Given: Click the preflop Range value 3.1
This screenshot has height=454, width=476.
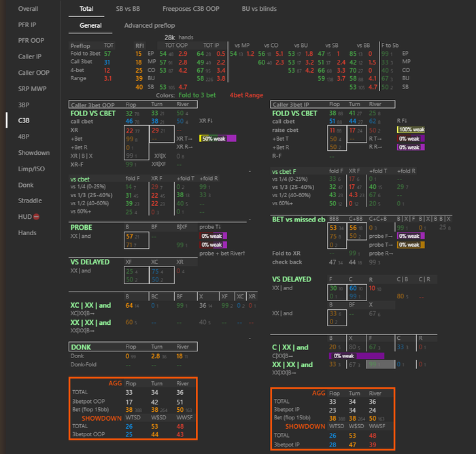Looking at the screenshot, I should [107, 79].
